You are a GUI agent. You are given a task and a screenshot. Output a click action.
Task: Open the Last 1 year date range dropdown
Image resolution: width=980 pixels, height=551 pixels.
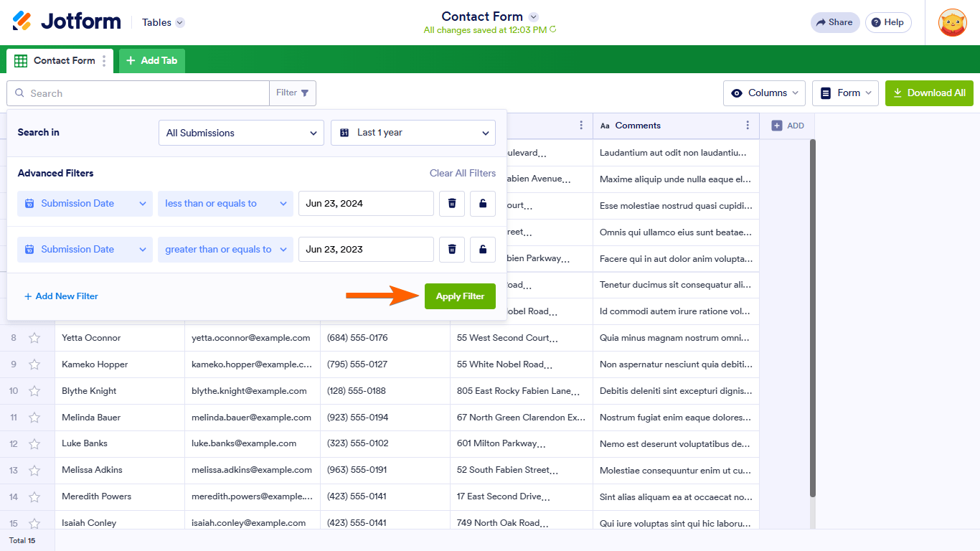pyautogui.click(x=413, y=133)
